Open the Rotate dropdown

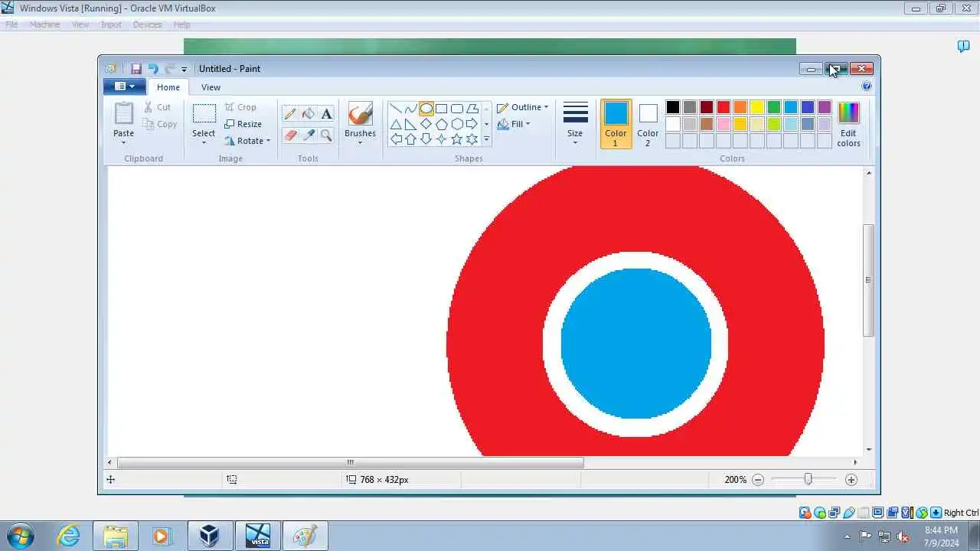247,141
